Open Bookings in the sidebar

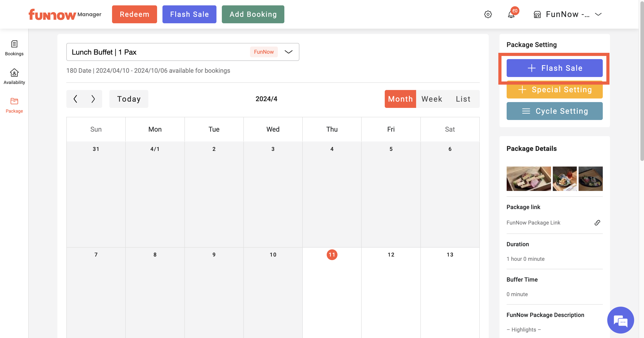[x=14, y=48]
